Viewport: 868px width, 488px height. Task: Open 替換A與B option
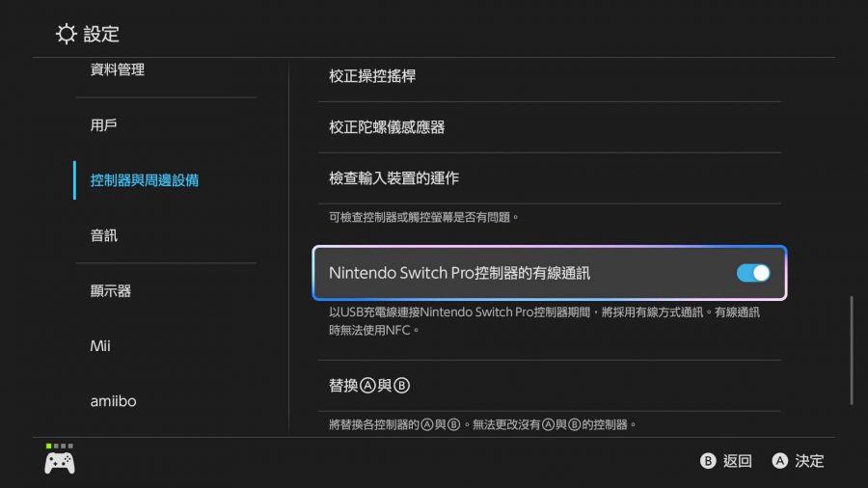[x=550, y=386]
